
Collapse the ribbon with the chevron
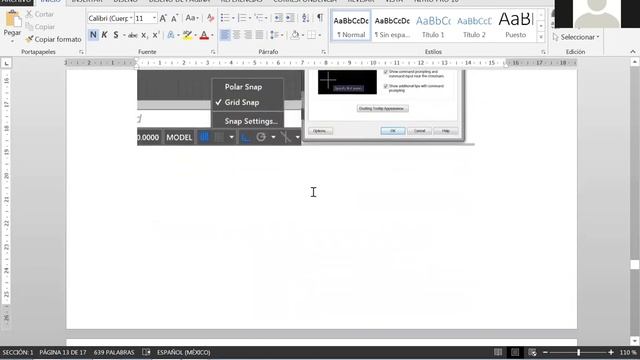point(633,52)
